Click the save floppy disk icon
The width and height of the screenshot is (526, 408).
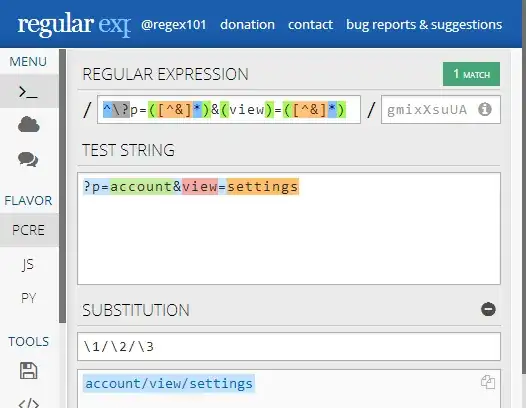click(29, 370)
